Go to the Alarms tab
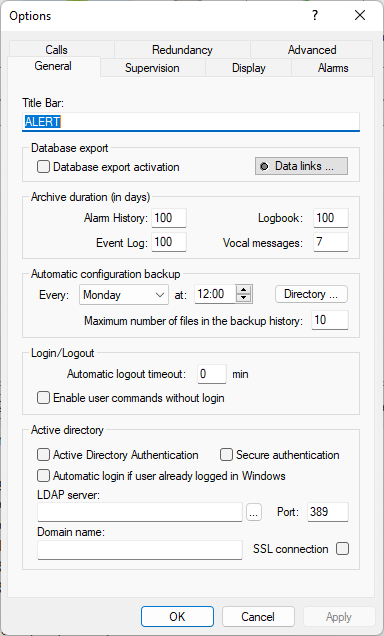The width and height of the screenshot is (384, 636). 333,68
